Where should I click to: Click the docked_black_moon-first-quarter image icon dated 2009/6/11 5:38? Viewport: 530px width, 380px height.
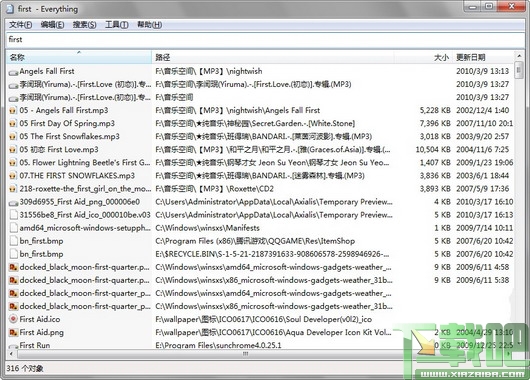13,280
